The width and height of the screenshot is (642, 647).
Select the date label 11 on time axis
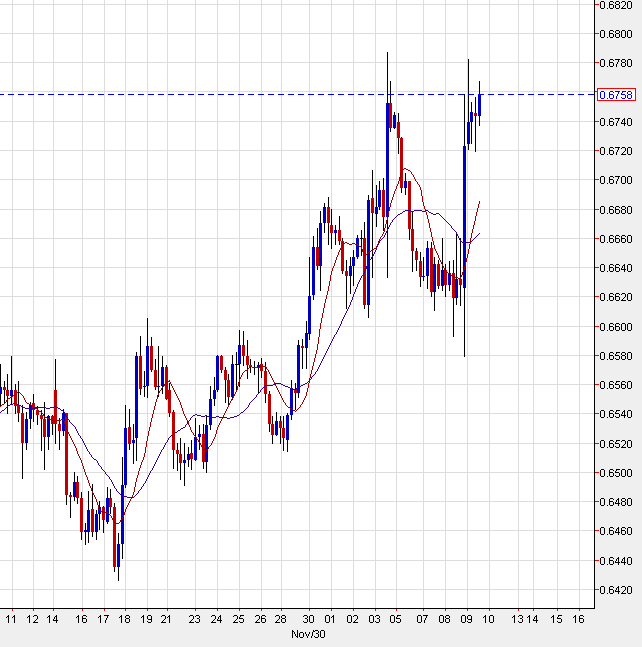pos(11,619)
